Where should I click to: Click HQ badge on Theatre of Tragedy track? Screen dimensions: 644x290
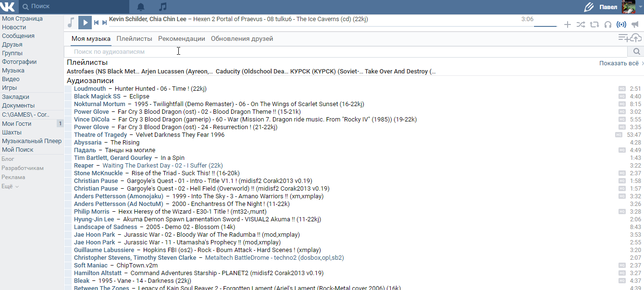619,135
